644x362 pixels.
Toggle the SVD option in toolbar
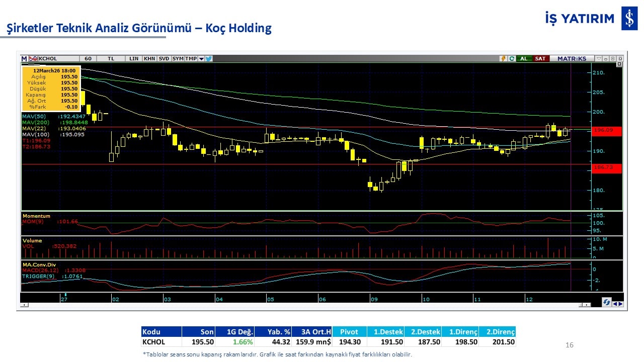pos(164,59)
